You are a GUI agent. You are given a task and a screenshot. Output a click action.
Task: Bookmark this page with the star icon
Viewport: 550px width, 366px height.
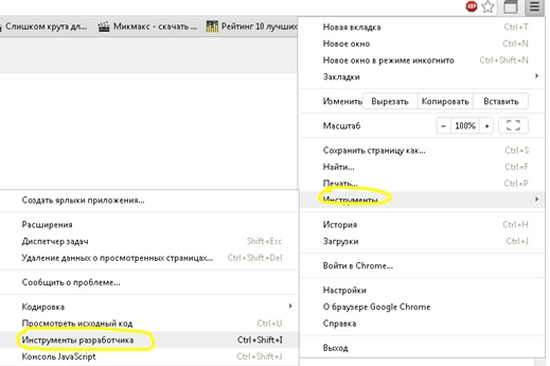click(x=488, y=7)
